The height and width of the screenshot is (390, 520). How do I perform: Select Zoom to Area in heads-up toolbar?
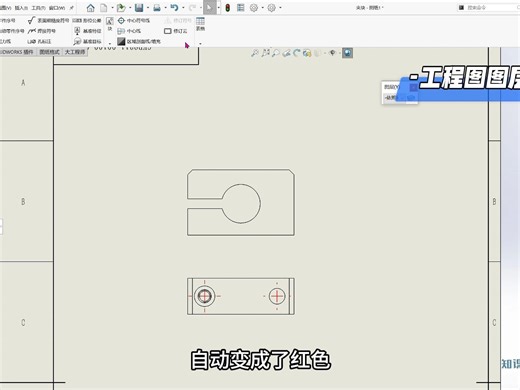point(265,53)
